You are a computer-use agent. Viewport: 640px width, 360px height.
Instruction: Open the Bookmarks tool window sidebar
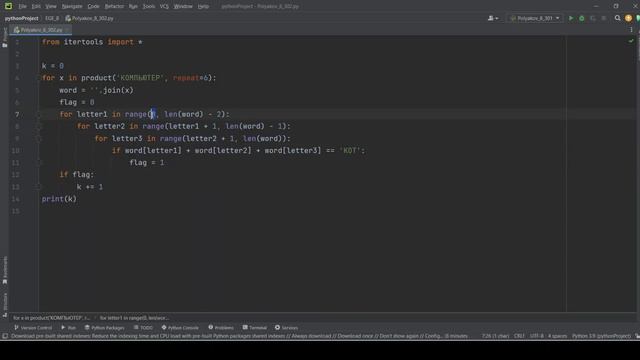pyautogui.click(x=5, y=270)
